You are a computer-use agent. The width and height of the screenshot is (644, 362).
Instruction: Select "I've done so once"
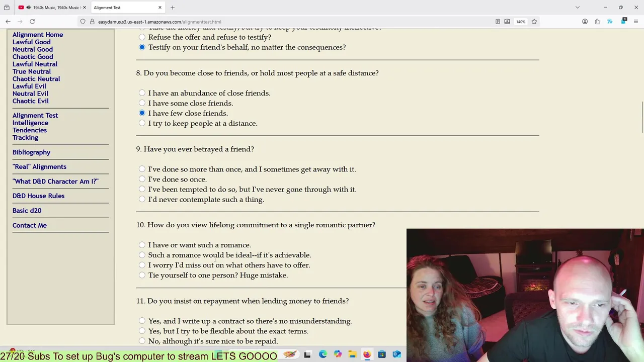(x=142, y=179)
